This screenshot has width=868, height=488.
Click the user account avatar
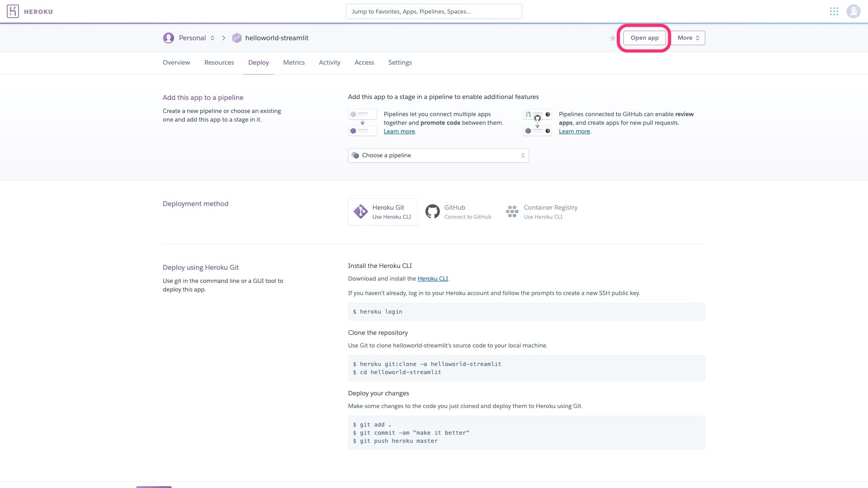click(x=853, y=11)
